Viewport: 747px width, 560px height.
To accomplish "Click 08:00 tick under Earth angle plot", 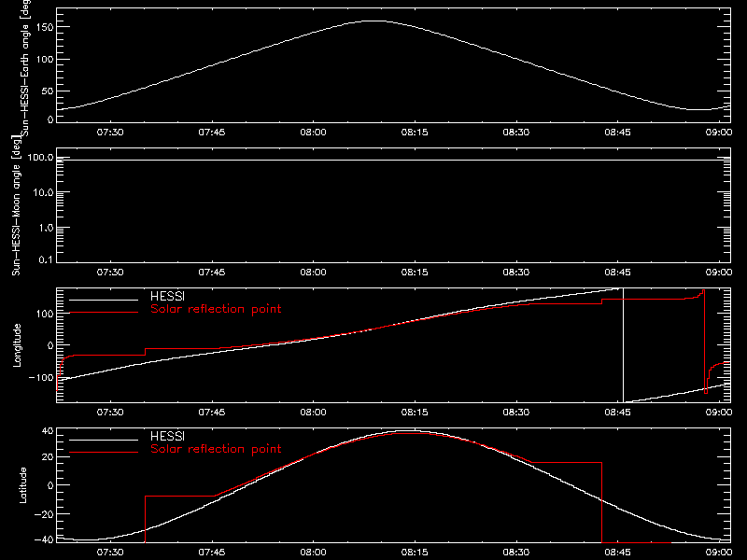I will 313,132.
